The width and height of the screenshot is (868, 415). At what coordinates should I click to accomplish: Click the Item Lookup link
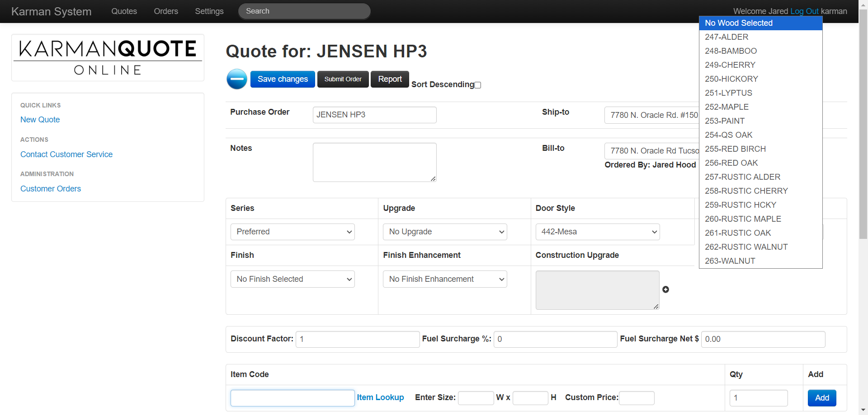[x=380, y=397]
